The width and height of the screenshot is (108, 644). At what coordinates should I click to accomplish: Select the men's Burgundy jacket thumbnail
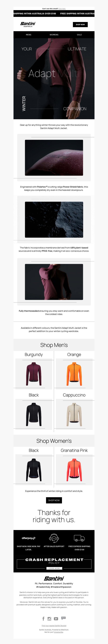[34, 374]
